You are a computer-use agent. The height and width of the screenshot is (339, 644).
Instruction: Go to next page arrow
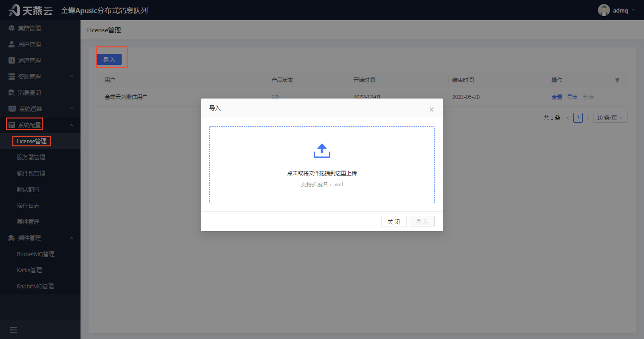click(x=588, y=118)
